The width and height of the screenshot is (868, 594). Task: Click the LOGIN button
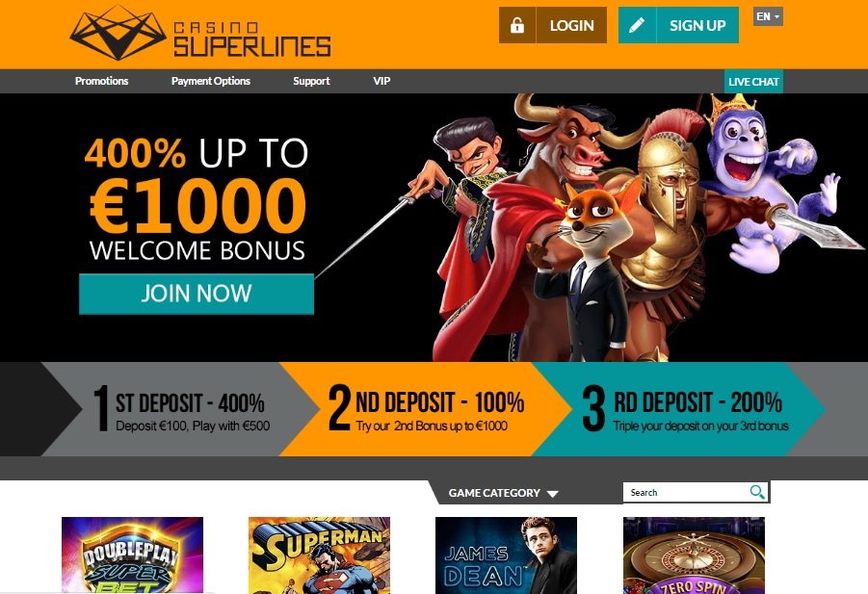tap(571, 25)
